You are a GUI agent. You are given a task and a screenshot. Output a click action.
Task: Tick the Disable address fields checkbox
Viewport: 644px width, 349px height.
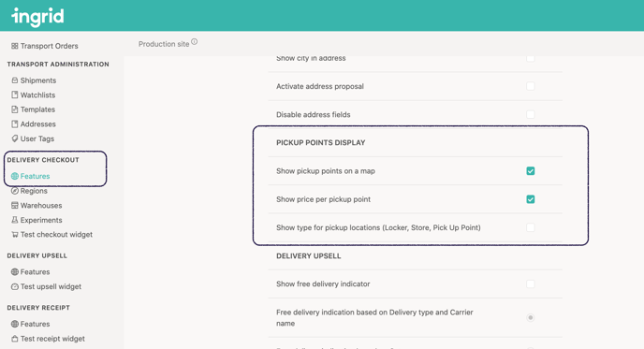point(530,114)
